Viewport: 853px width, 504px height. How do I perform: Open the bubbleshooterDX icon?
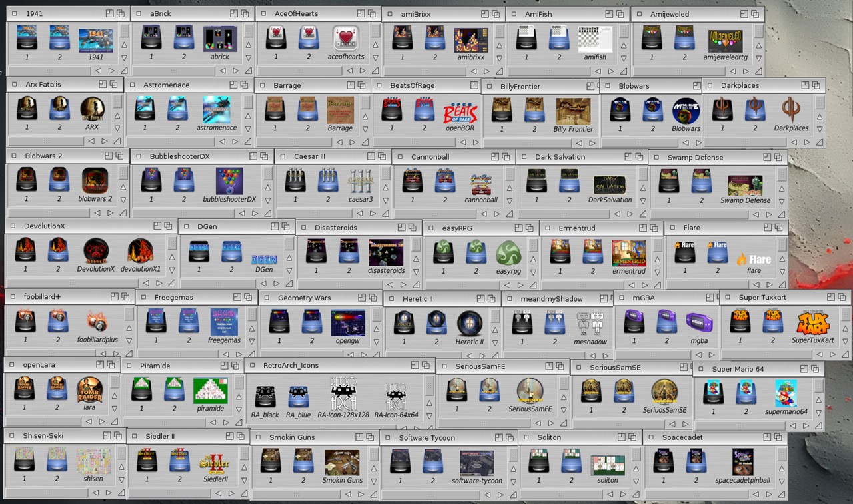tap(229, 182)
